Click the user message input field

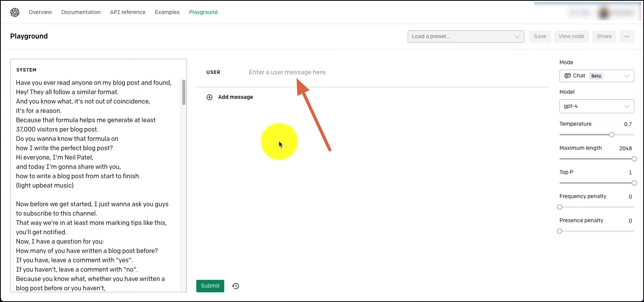397,72
